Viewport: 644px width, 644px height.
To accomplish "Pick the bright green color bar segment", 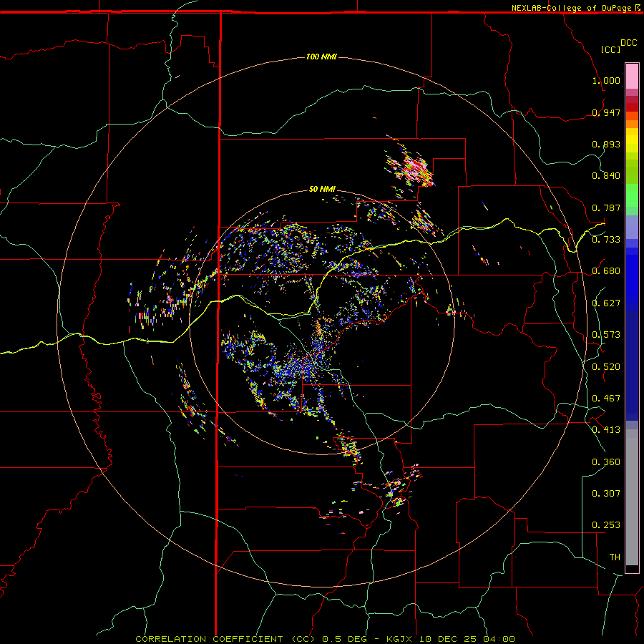I will point(632,195).
